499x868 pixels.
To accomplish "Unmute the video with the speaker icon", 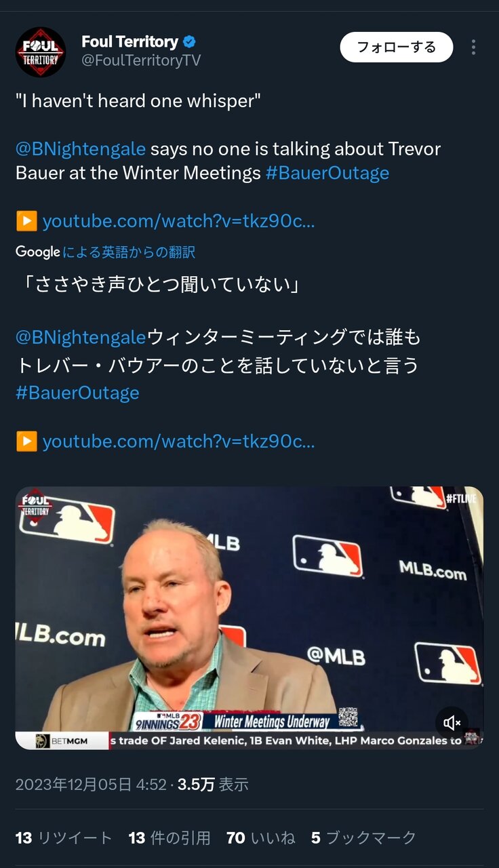I will click(452, 723).
